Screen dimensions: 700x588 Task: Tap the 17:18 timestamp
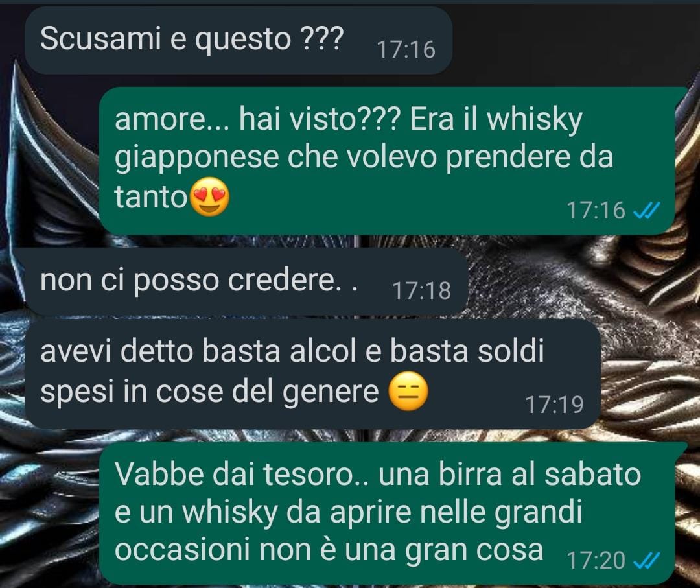click(422, 290)
